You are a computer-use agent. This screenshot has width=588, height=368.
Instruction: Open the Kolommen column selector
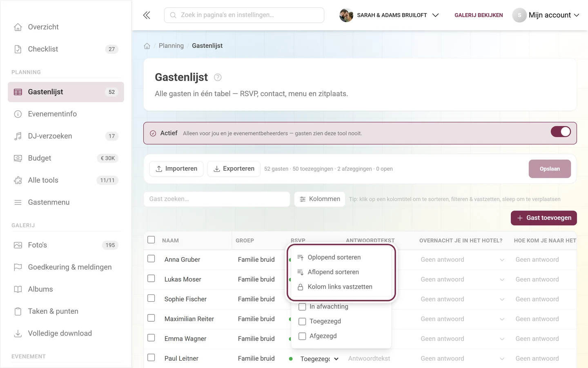(320, 199)
